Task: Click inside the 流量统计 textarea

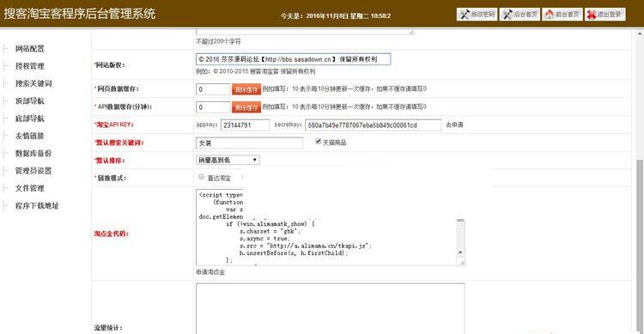Action: [331, 308]
